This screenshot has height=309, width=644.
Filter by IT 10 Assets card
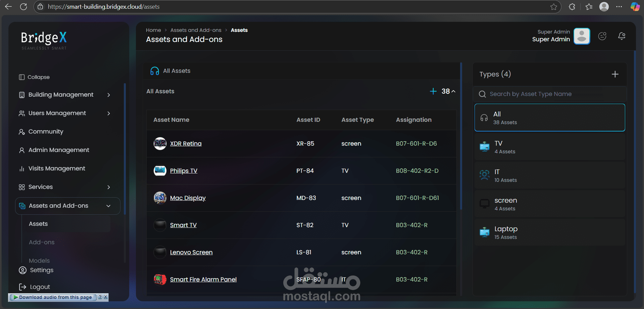coord(550,175)
